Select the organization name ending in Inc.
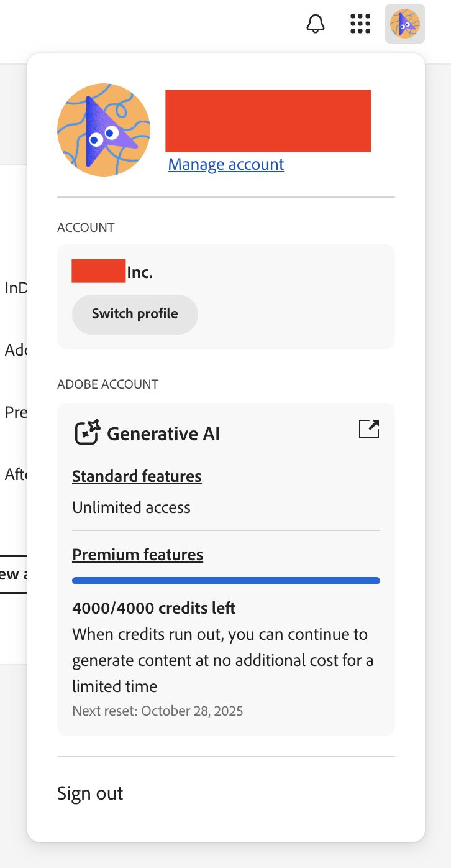 [x=112, y=272]
